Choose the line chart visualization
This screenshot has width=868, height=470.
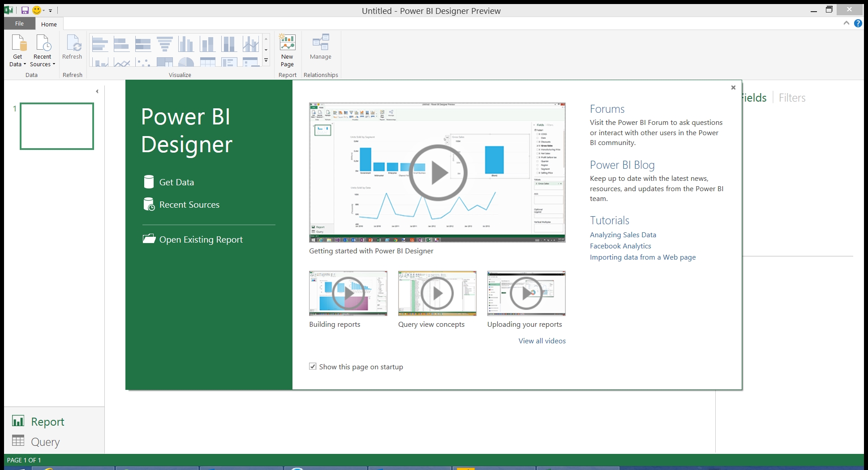click(121, 62)
